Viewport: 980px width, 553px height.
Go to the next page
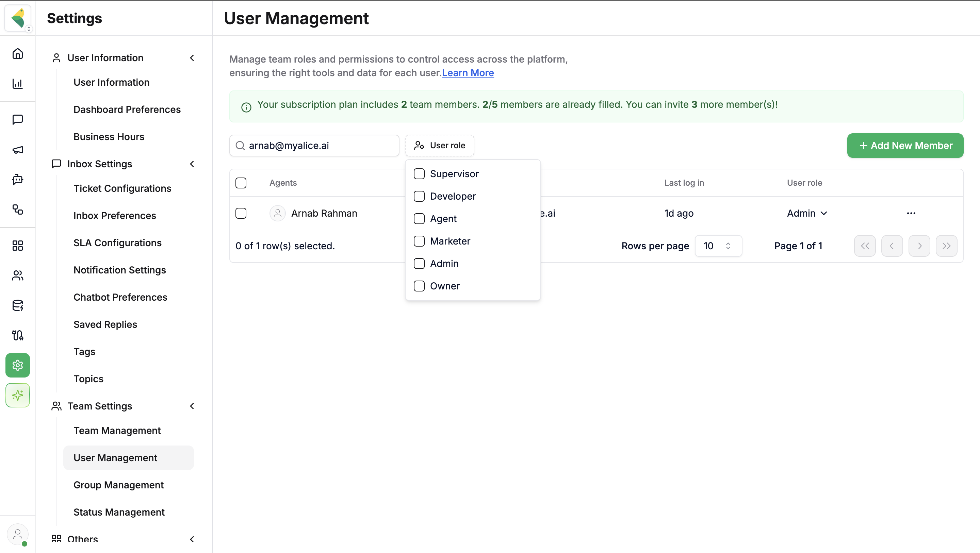click(919, 246)
